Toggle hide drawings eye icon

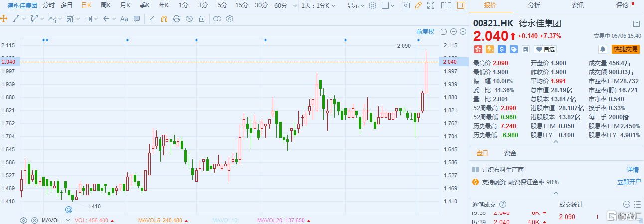(x=189, y=19)
